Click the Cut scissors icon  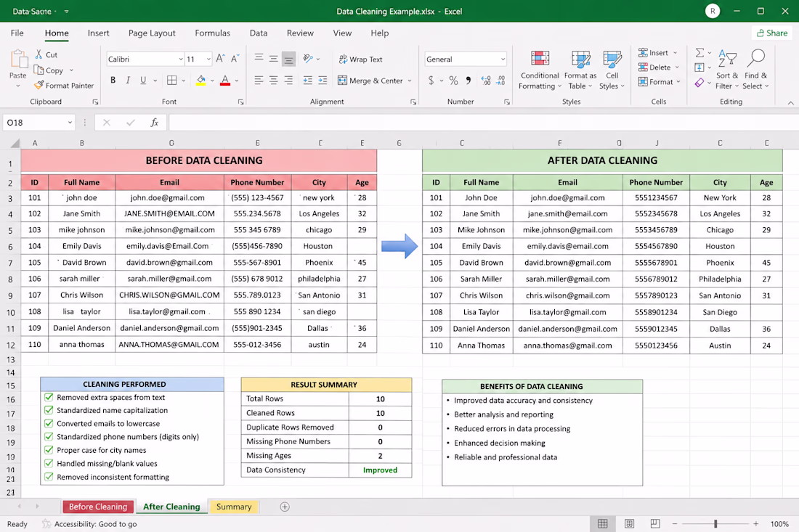pyautogui.click(x=38, y=54)
